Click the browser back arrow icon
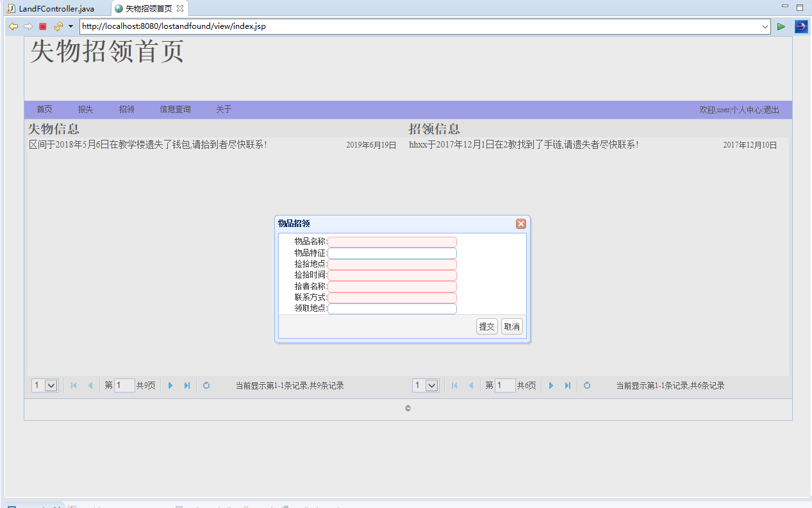Screen dimensions: 812x508 (x=13, y=26)
